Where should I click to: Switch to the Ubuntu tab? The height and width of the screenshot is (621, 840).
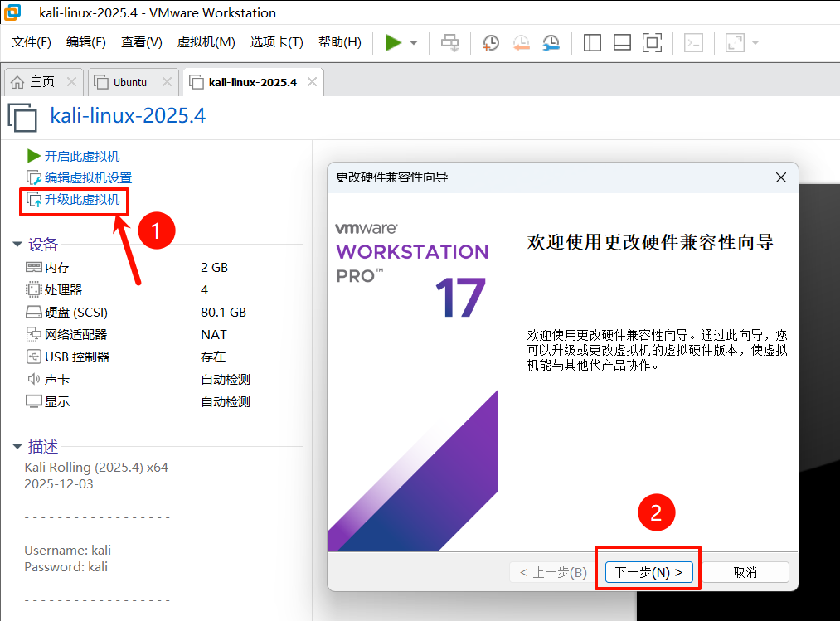130,82
